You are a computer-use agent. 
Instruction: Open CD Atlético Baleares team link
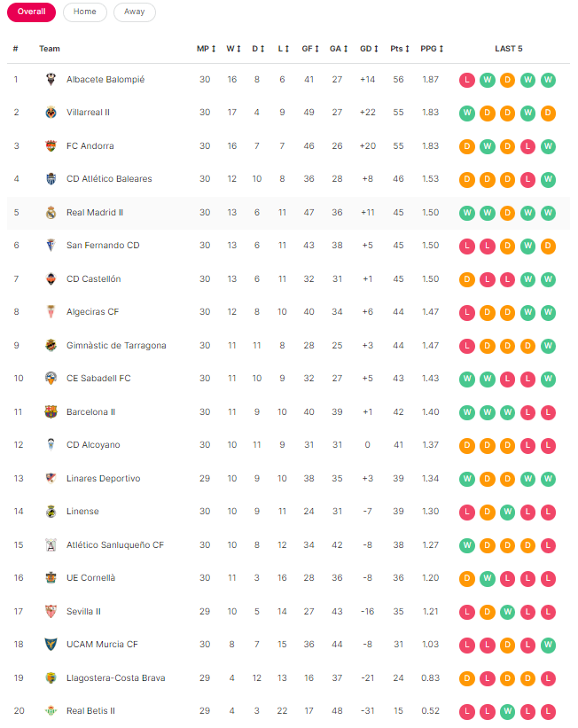click(x=109, y=179)
